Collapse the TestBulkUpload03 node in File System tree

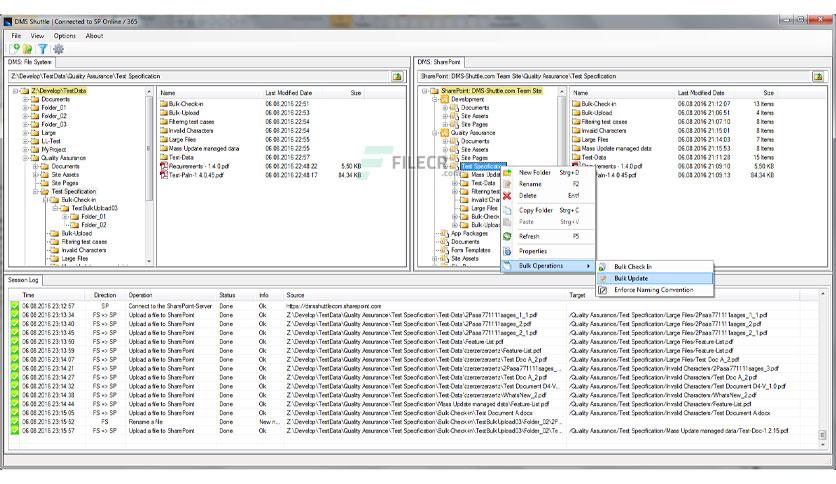55,208
